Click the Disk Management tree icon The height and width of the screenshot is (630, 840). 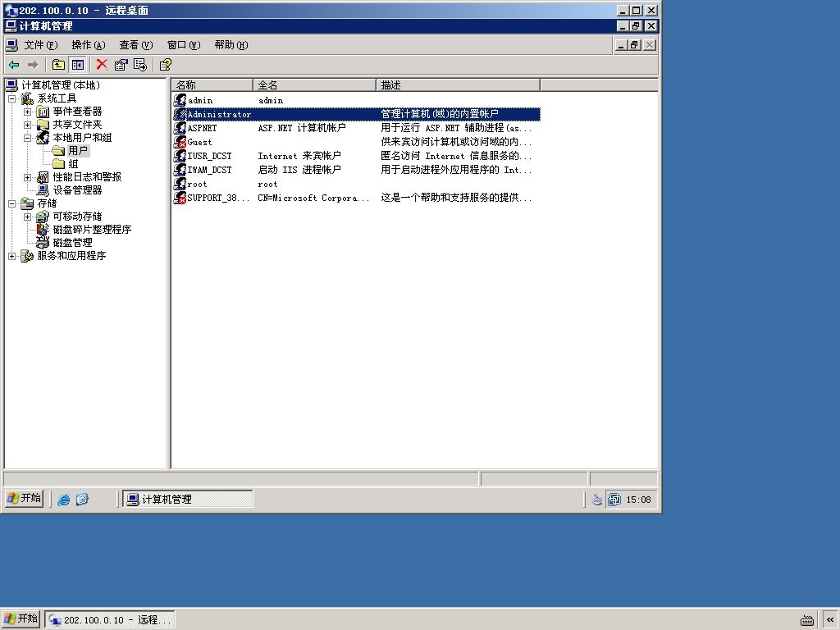coord(43,242)
